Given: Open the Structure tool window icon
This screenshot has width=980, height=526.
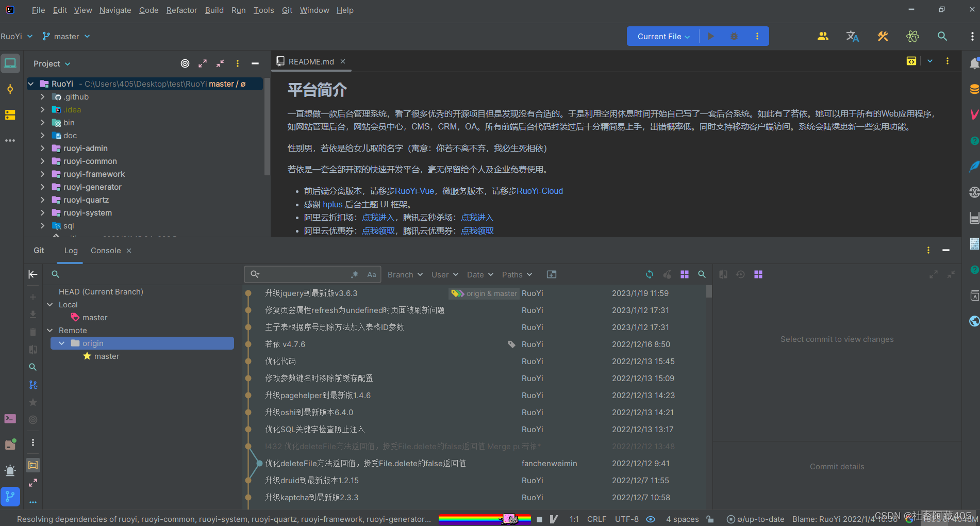Looking at the screenshot, I should [10, 114].
